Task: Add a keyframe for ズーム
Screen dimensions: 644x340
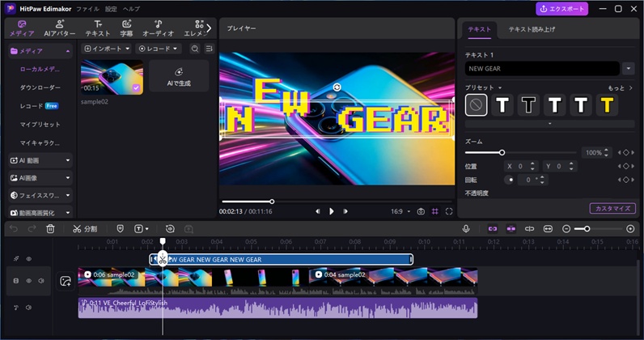Action: tap(626, 152)
